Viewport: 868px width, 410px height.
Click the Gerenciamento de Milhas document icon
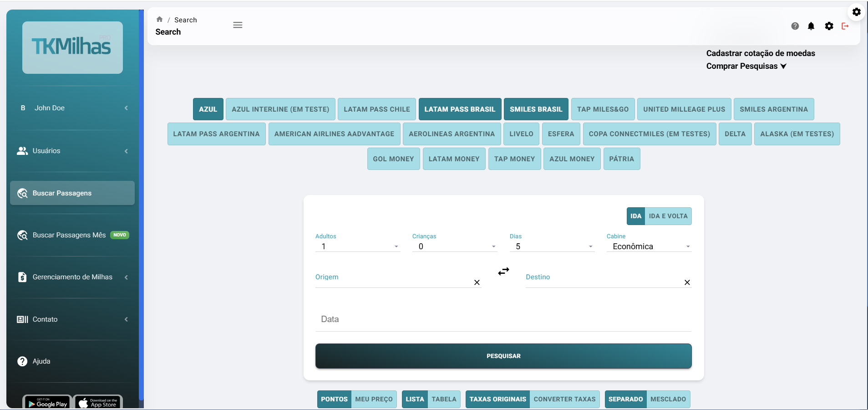pyautogui.click(x=22, y=277)
